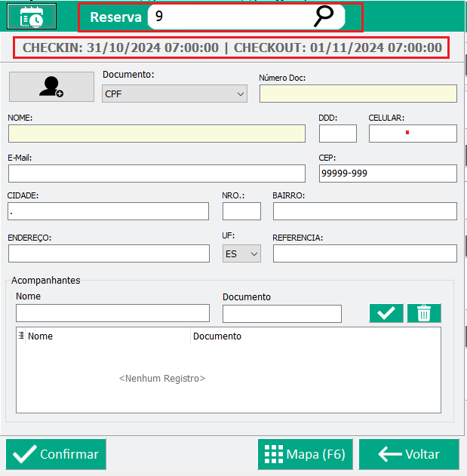
Task: Click the Acompanhantes Nome input field
Action: pyautogui.click(x=112, y=313)
